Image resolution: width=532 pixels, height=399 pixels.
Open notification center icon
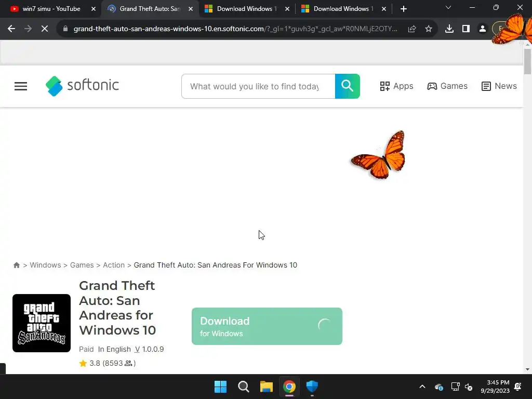coord(518,387)
